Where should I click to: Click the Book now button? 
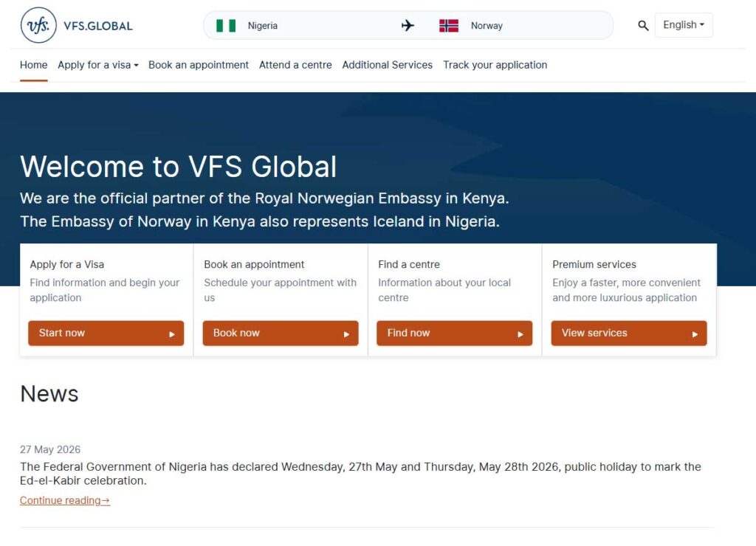(x=281, y=333)
